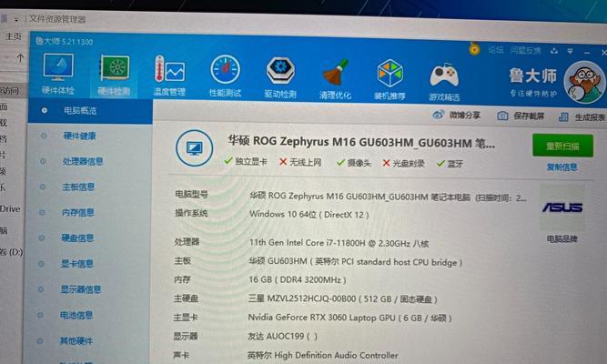607x364 pixels.
Task: Click skin/shirt icon in title bar
Action: click(554, 51)
